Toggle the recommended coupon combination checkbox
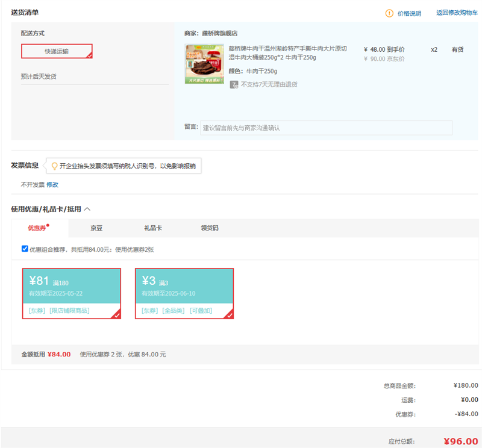Image resolution: width=482 pixels, height=448 pixels. coord(25,249)
